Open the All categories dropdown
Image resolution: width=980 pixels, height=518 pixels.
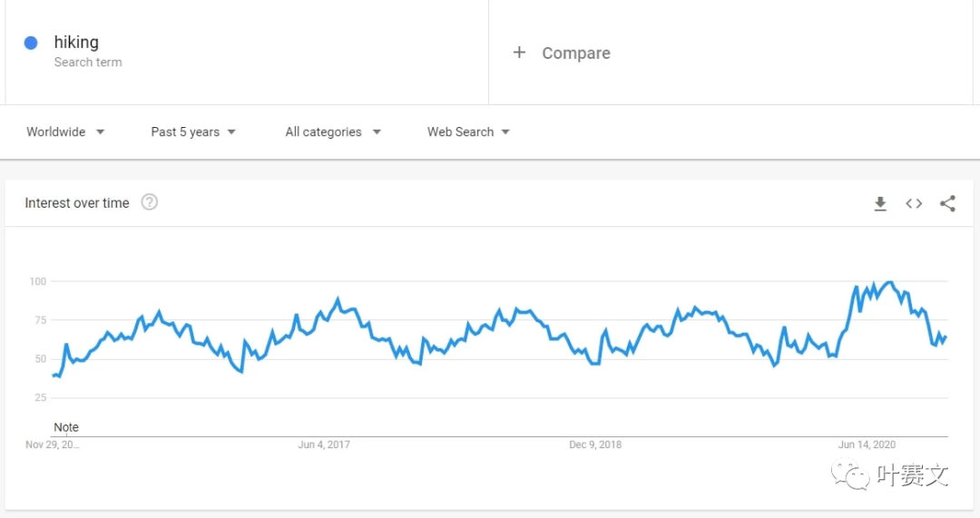pos(332,132)
